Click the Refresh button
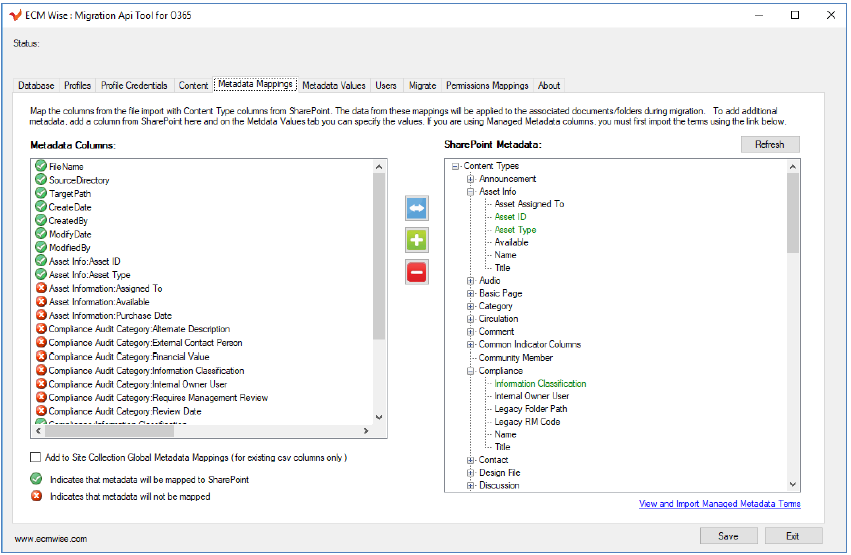The width and height of the screenshot is (851, 555). click(x=769, y=145)
